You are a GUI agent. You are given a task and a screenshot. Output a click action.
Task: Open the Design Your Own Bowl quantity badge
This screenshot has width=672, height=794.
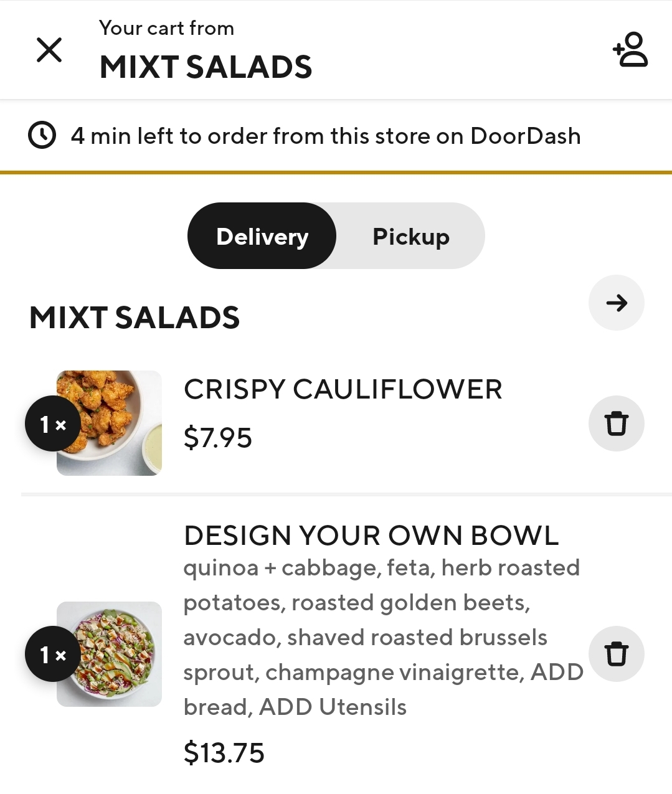tap(52, 654)
